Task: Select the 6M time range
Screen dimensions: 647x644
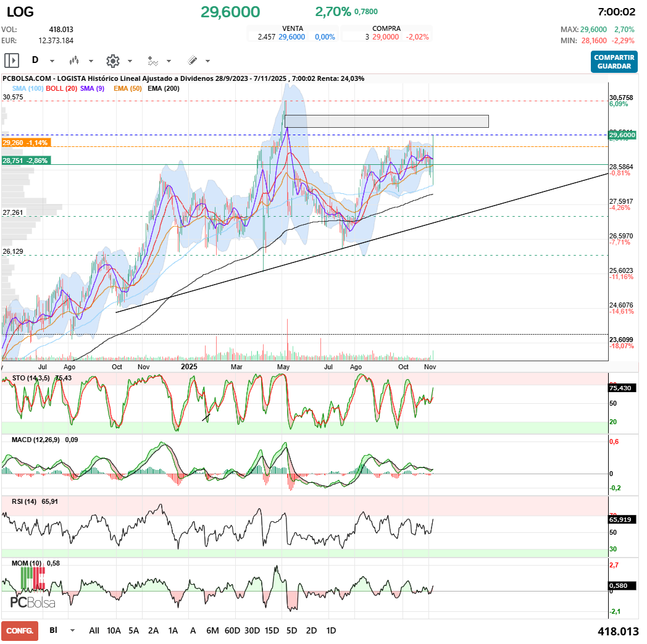Action: pos(212,630)
